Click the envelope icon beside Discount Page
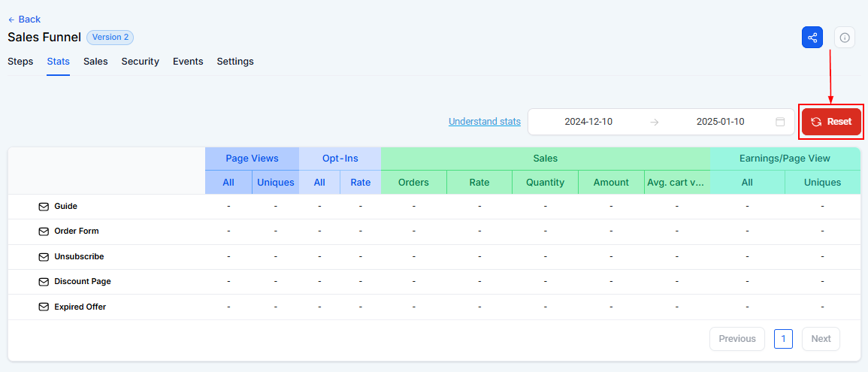 point(44,282)
